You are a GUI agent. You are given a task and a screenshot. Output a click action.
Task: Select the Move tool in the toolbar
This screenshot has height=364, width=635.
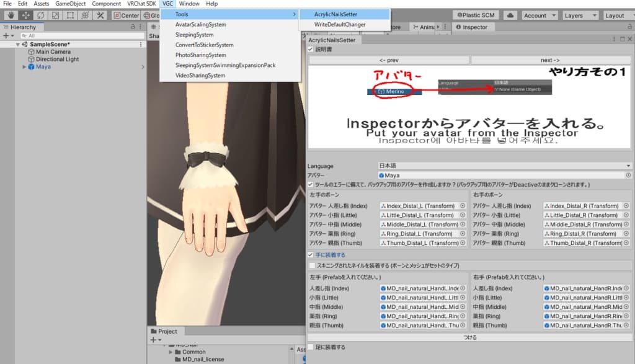point(25,16)
